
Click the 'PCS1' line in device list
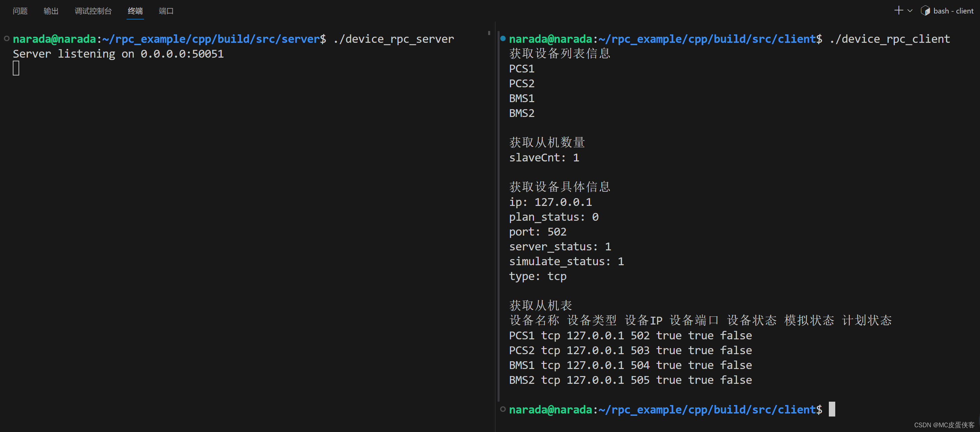(521, 68)
